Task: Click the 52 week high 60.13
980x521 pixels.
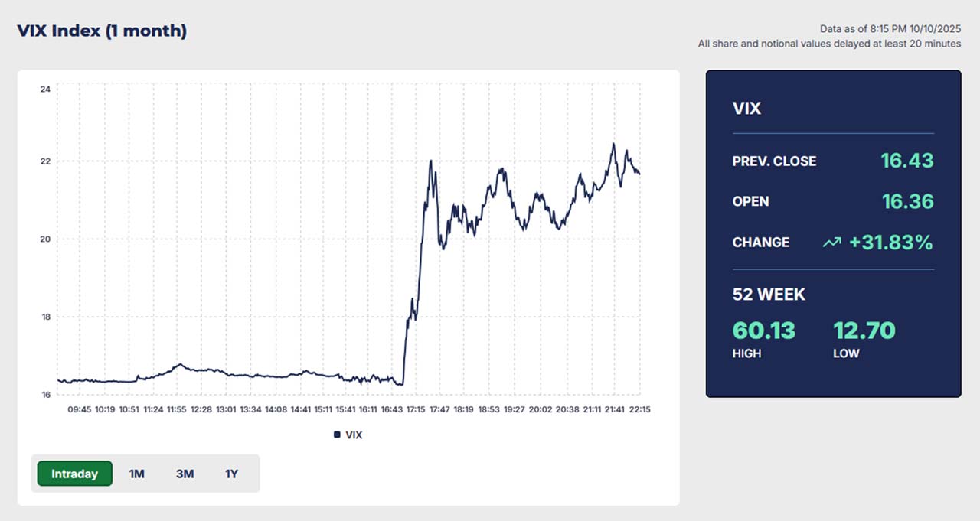Action: (763, 331)
